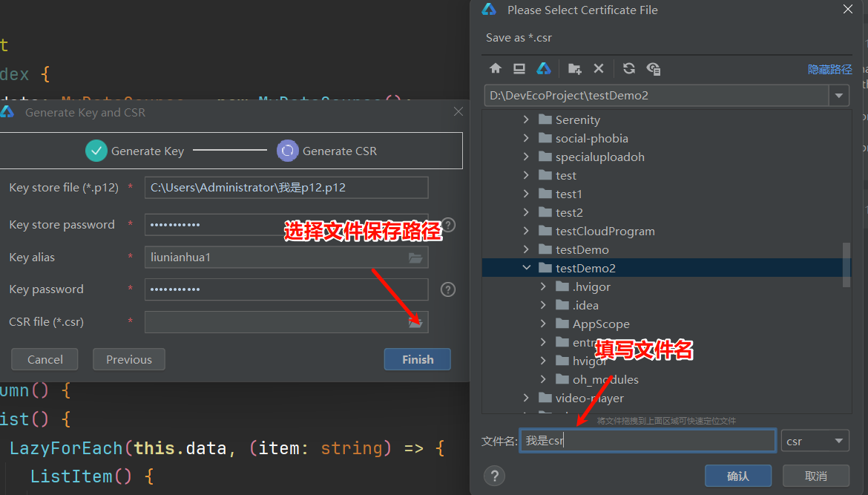Viewport: 868px width, 495px height.
Task: Expand the test folder
Action: (526, 176)
